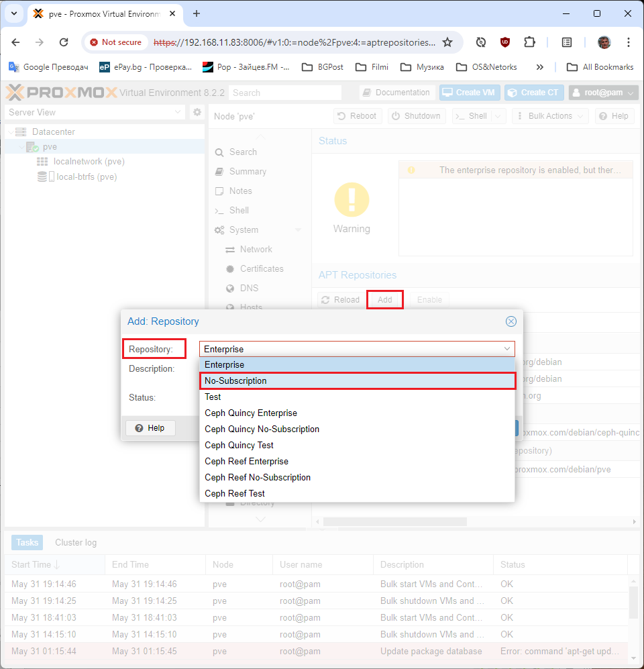Select No-Subscription repository option
The width and height of the screenshot is (644, 669).
(x=358, y=380)
